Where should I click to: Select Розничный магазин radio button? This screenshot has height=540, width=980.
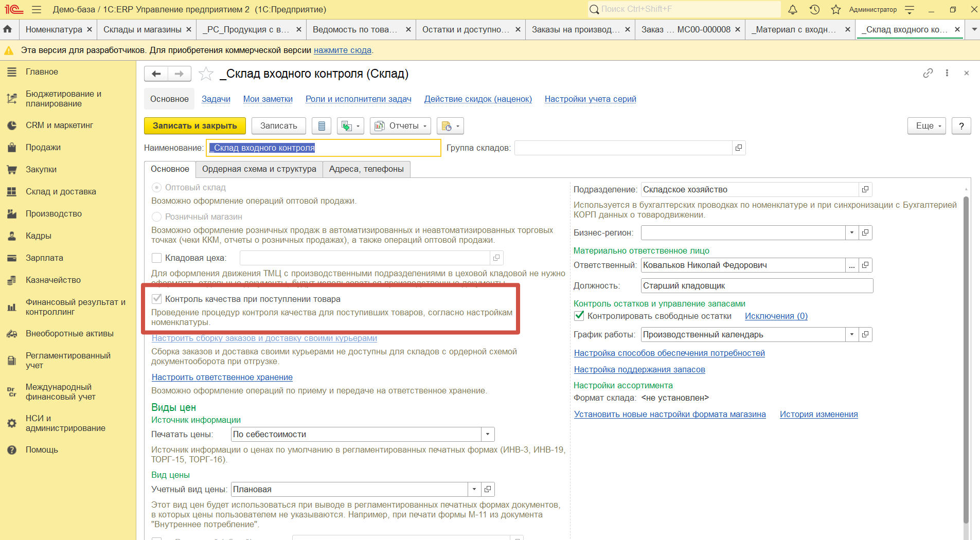(156, 217)
